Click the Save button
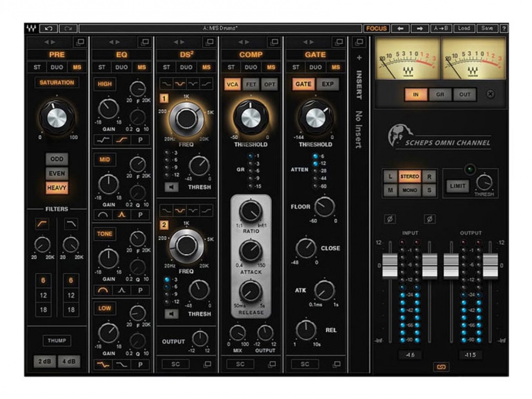This screenshot has width=532, height=399. [x=488, y=28]
